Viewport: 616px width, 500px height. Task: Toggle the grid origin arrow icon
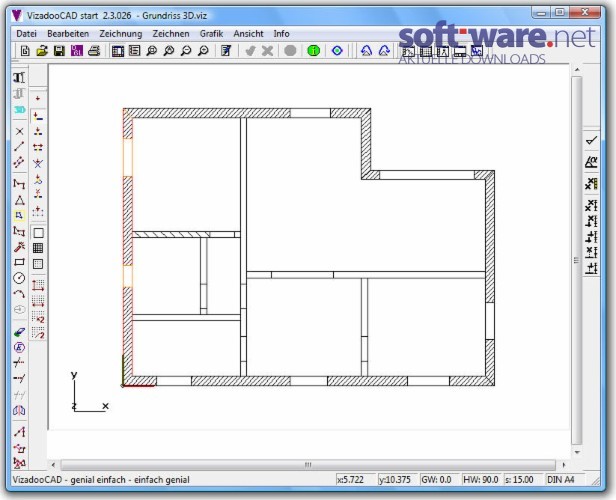(x=38, y=285)
